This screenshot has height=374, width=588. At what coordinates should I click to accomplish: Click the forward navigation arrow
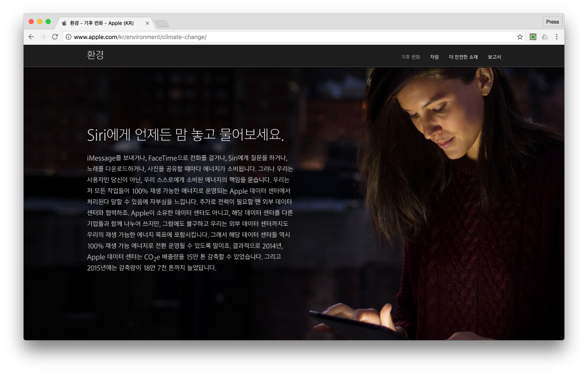43,37
